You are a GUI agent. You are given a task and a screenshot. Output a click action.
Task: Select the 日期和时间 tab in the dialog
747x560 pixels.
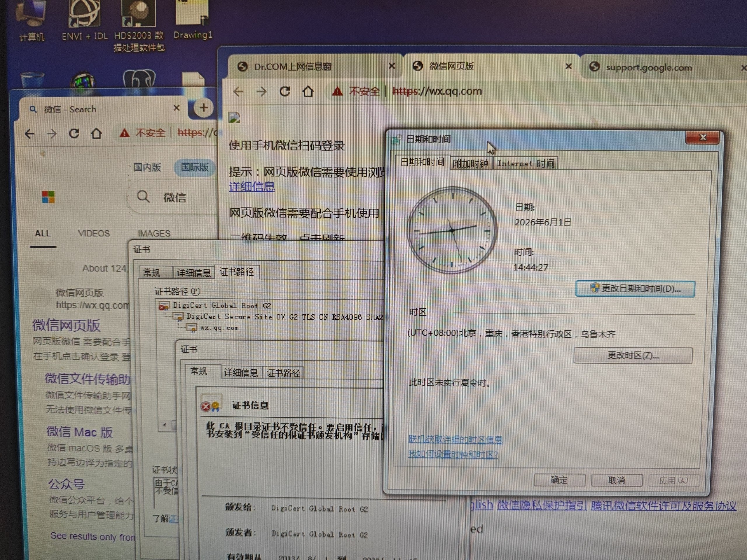click(x=422, y=162)
